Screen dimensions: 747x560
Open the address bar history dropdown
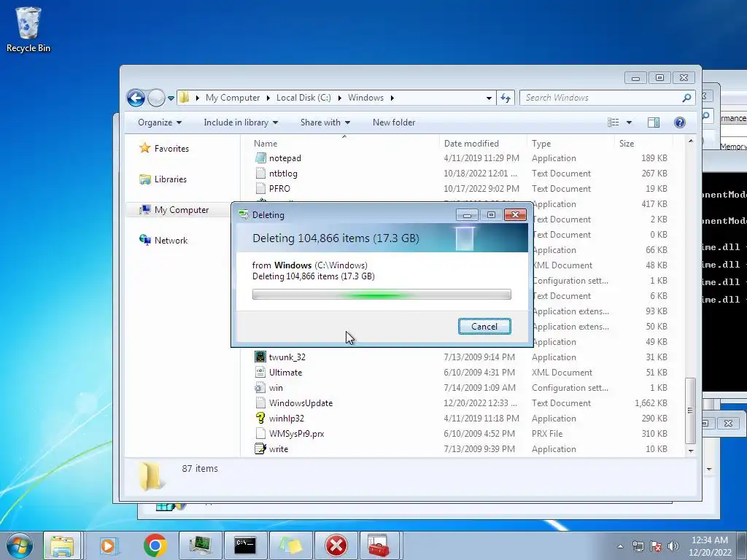tap(489, 98)
